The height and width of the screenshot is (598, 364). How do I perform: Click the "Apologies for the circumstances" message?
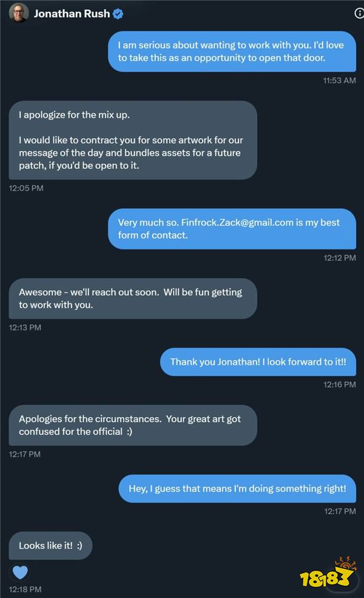click(x=133, y=425)
